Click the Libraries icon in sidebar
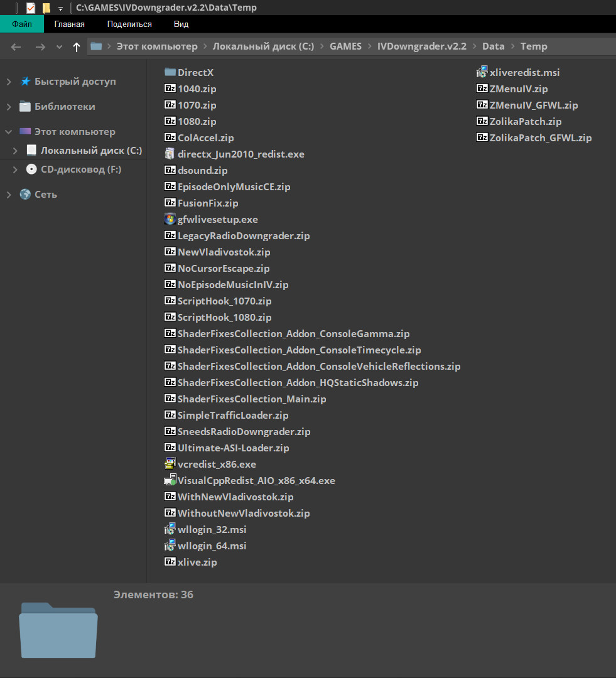 pyautogui.click(x=25, y=106)
